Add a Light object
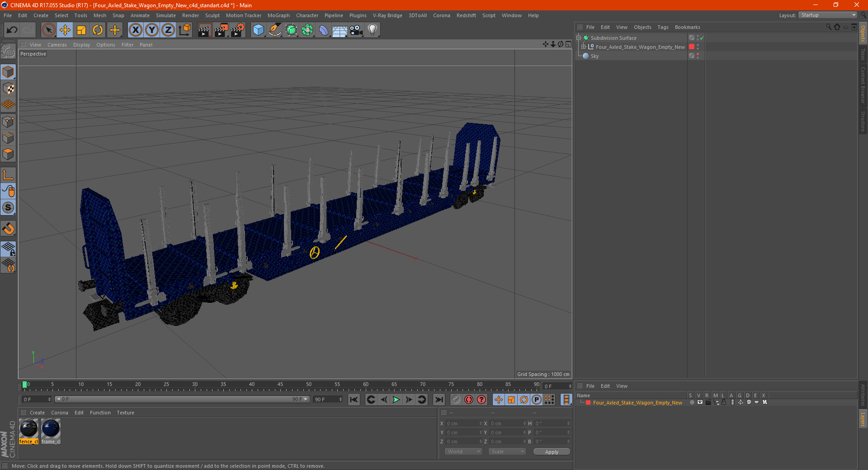 tap(373, 30)
